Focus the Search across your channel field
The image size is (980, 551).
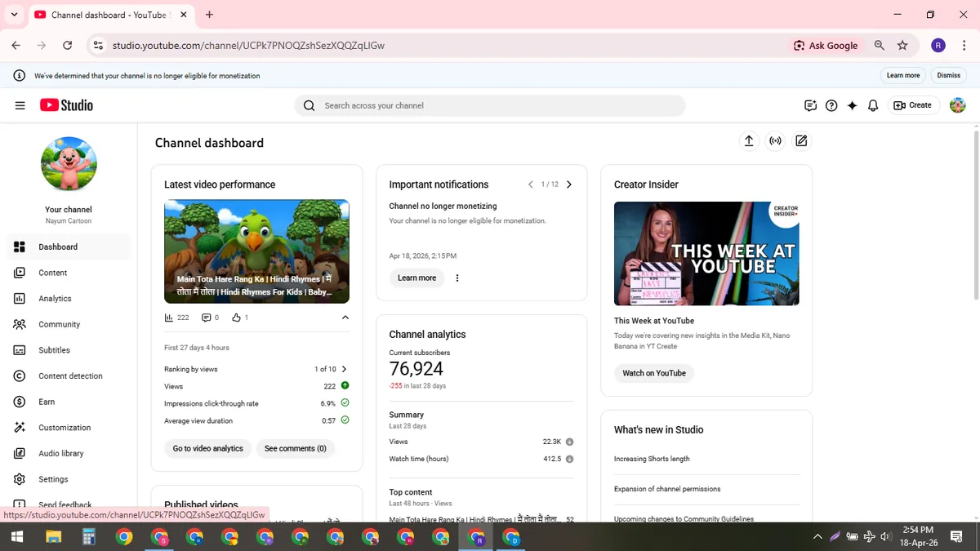(490, 105)
